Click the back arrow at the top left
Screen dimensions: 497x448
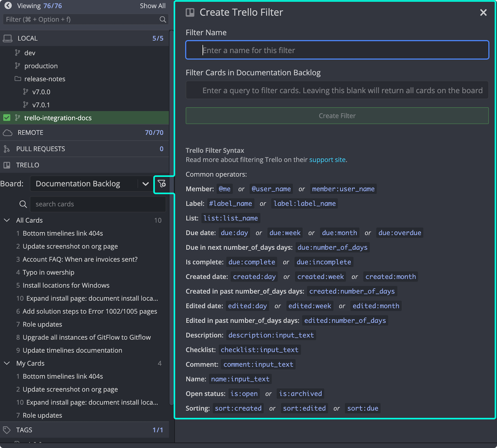[x=8, y=6]
